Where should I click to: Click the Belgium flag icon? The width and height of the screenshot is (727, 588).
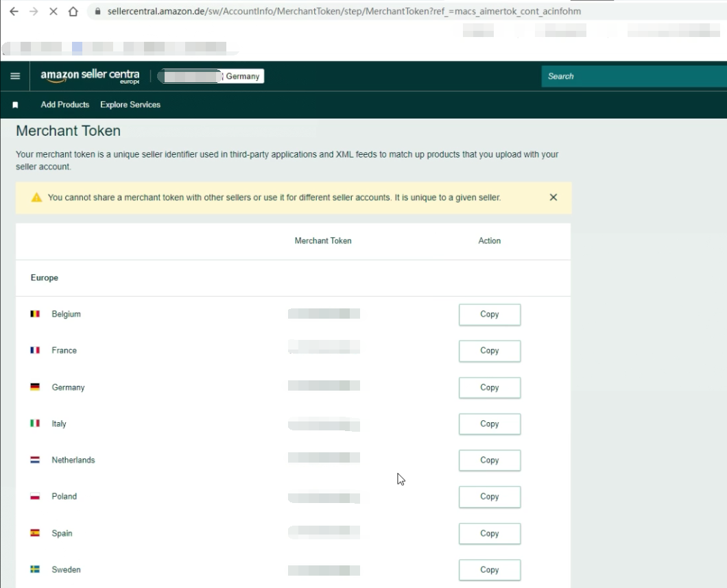pyautogui.click(x=35, y=314)
